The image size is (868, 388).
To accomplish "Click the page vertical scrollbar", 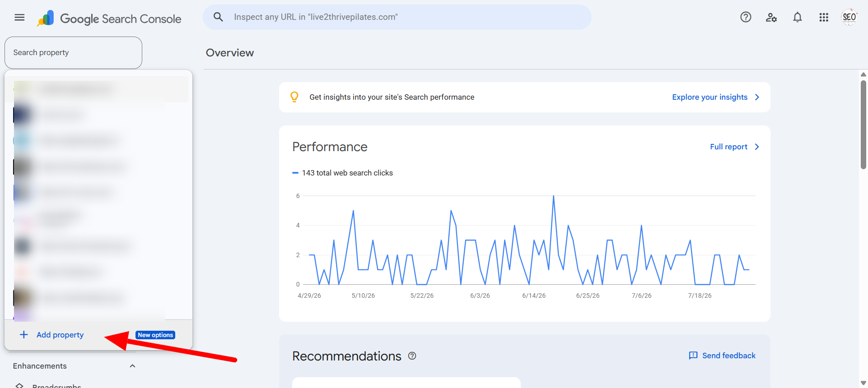I will coord(863,125).
